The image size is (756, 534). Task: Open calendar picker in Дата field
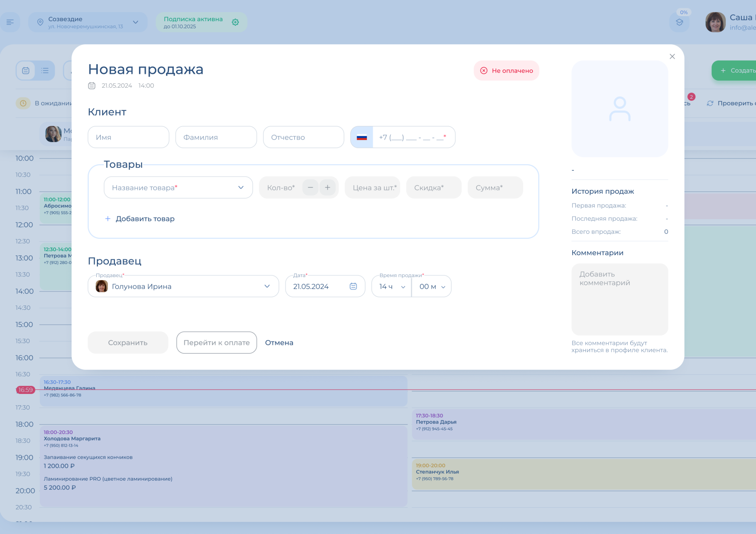click(353, 286)
